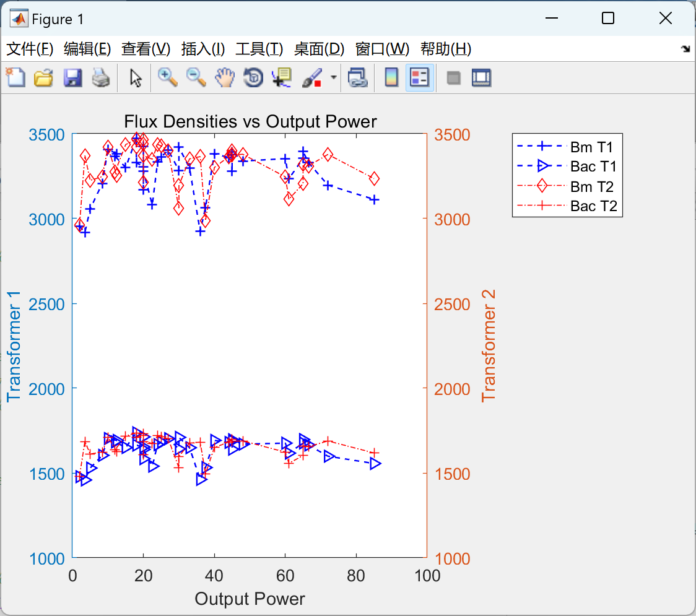Click the left axis tick label 2500
Viewport: 696px width, 616px height.
click(46, 305)
